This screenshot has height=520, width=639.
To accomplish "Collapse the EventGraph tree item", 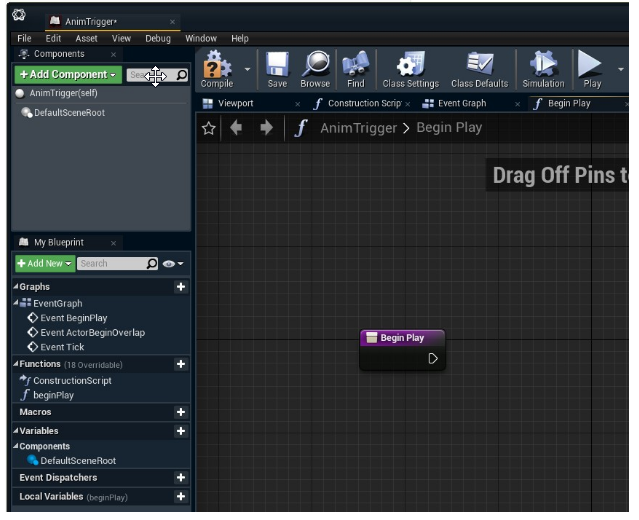I will tap(17, 303).
